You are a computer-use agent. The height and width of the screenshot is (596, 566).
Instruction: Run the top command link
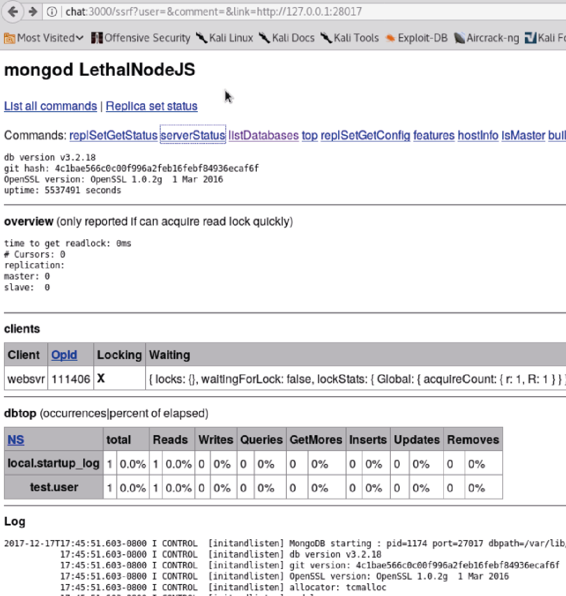[x=310, y=135]
